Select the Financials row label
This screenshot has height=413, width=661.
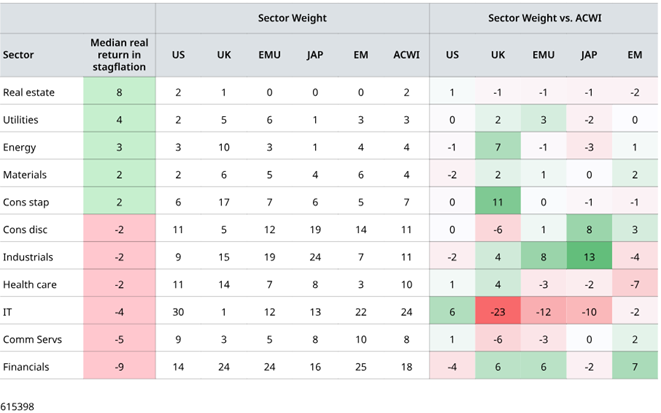pyautogui.click(x=27, y=366)
